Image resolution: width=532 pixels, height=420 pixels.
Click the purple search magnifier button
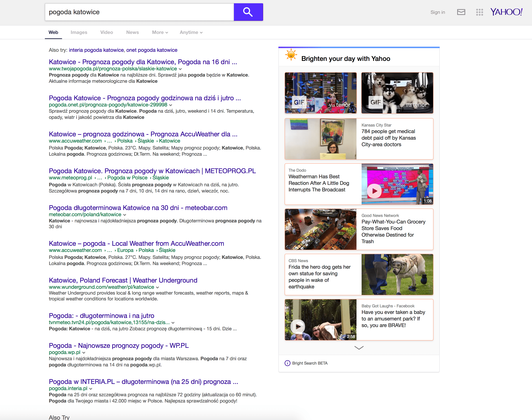click(248, 12)
